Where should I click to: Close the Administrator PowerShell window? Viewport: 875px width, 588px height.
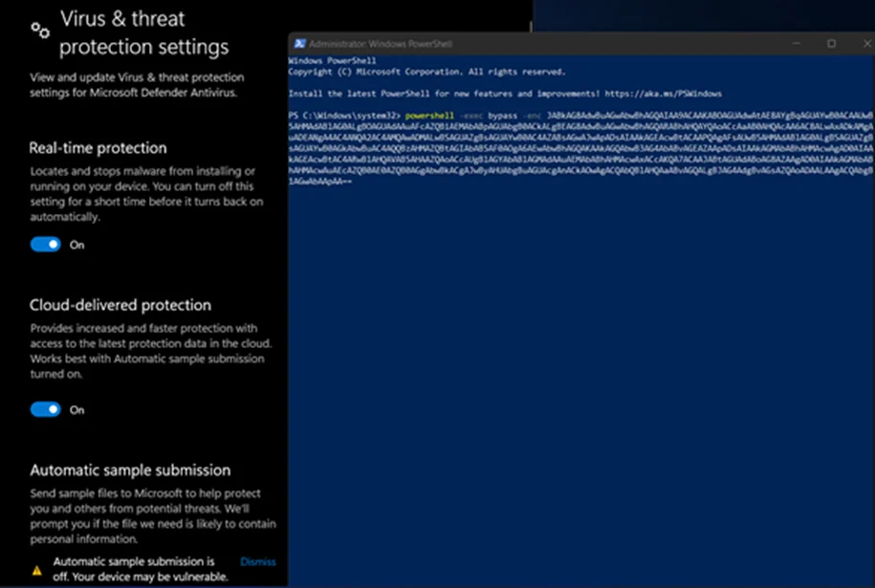tap(864, 44)
